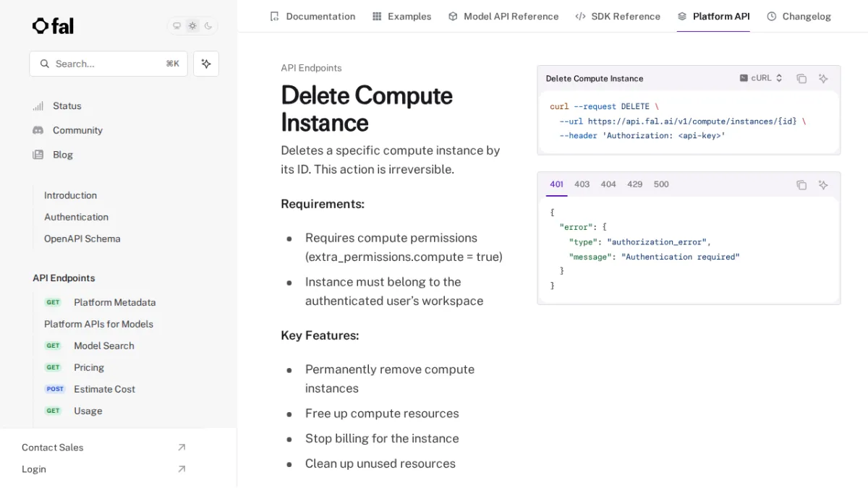Select 403 response tab
Viewport: 868px width, 488px height.
[582, 184]
